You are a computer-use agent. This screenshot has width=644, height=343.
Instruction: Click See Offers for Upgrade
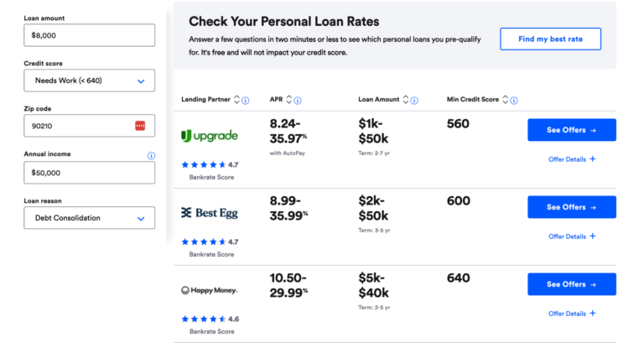tap(571, 130)
